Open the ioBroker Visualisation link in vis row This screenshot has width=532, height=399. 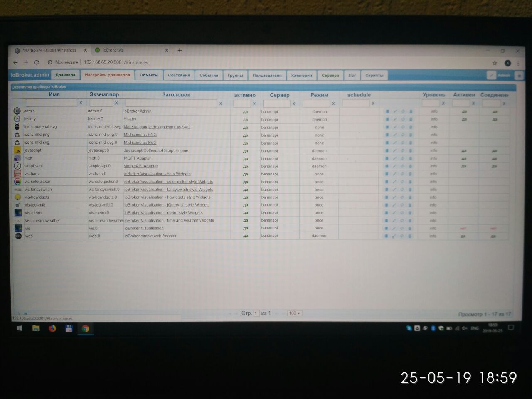pos(144,228)
